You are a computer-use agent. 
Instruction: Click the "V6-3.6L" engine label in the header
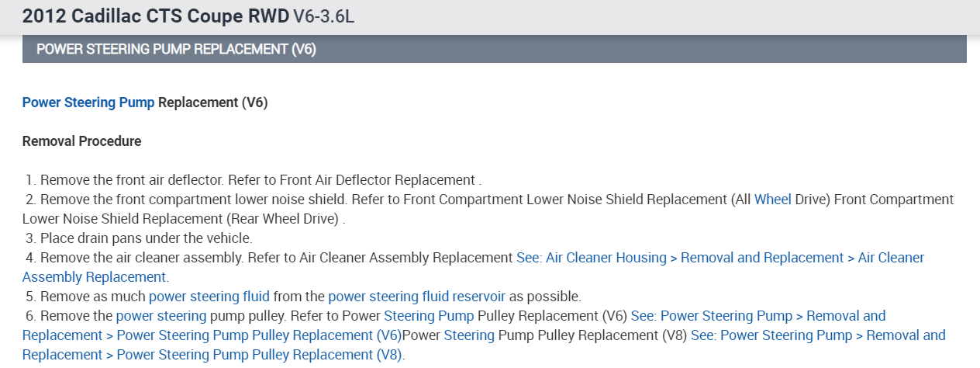point(323,16)
